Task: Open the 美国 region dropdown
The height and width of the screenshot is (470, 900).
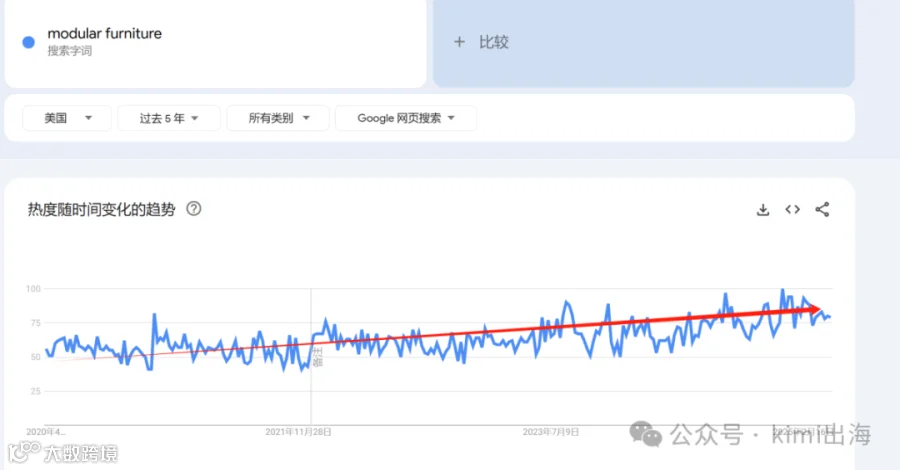Action: point(67,118)
